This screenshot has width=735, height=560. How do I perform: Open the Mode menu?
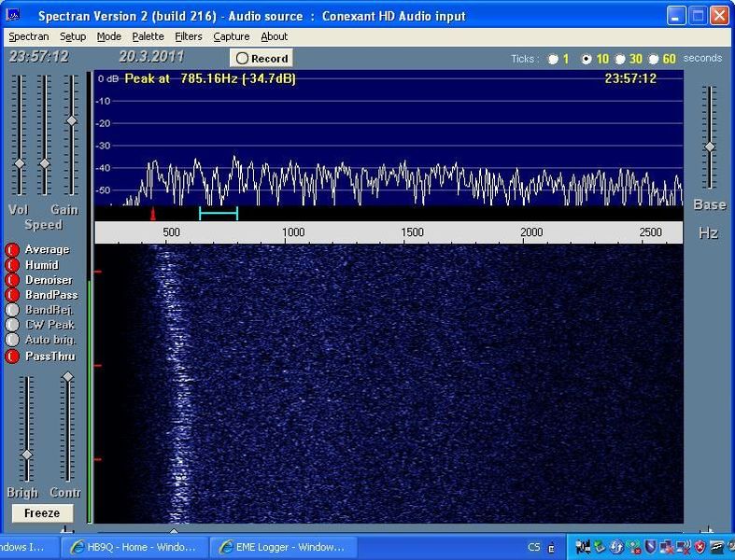109,36
